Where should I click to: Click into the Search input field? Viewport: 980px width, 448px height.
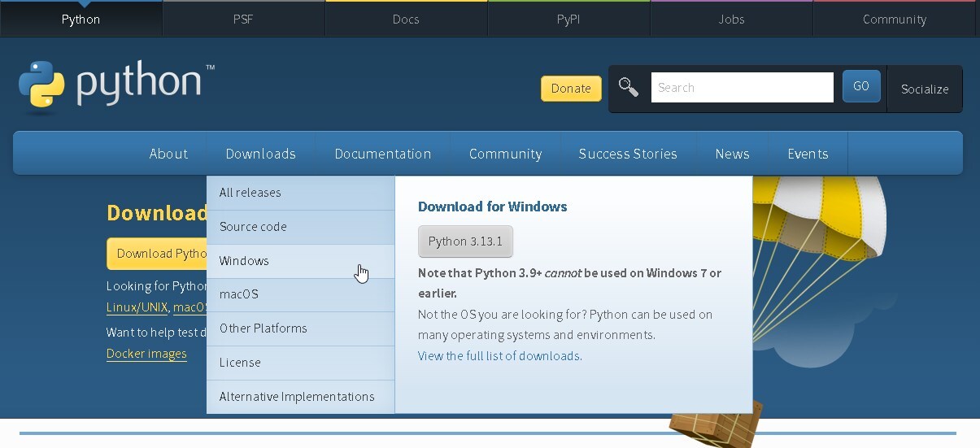tap(743, 88)
